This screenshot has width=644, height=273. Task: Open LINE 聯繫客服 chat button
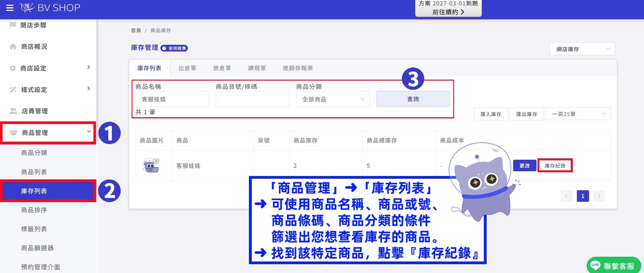613,266
